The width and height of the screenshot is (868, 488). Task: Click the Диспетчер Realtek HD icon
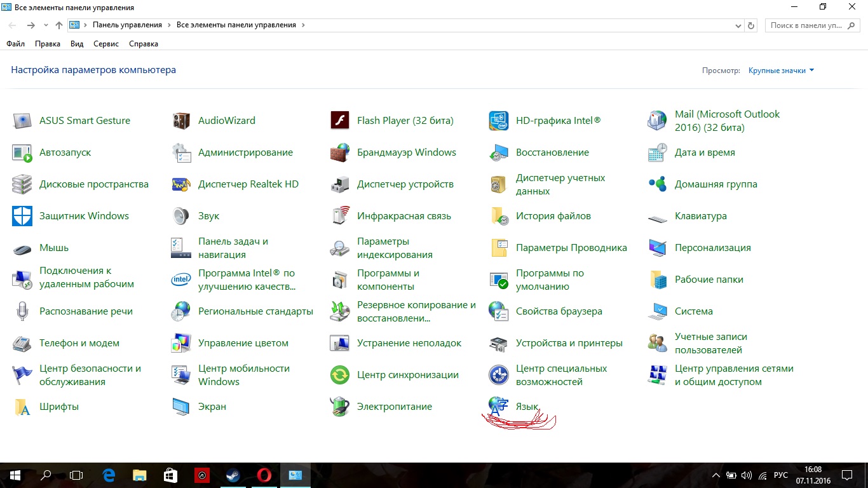[181, 184]
